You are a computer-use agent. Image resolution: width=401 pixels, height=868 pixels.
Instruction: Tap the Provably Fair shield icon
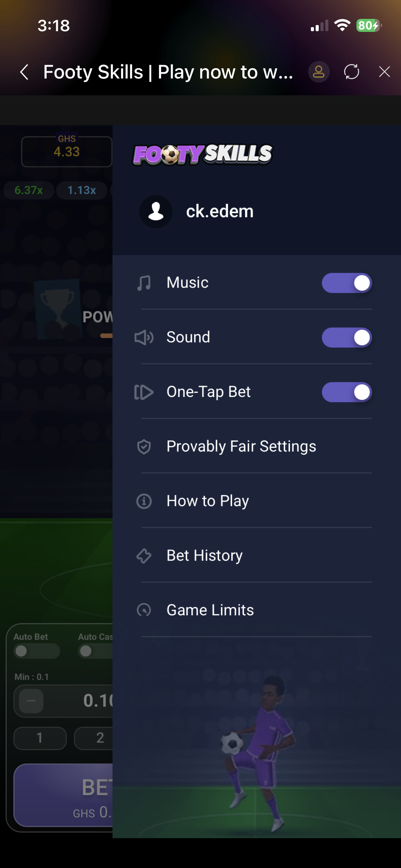144,447
